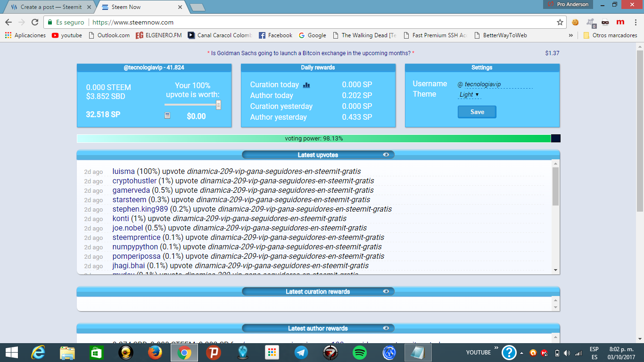This screenshot has height=362, width=644.
Task: Open a new tab with the new-tab button
Action: click(x=197, y=7)
